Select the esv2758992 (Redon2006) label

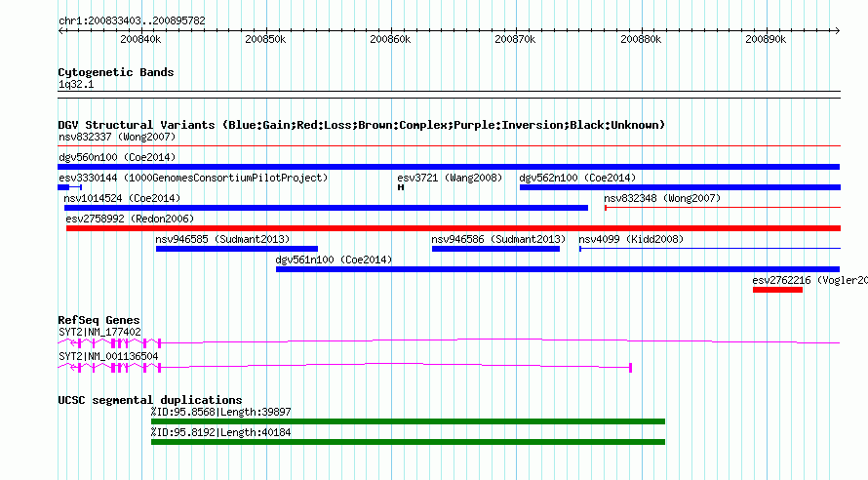130,219
